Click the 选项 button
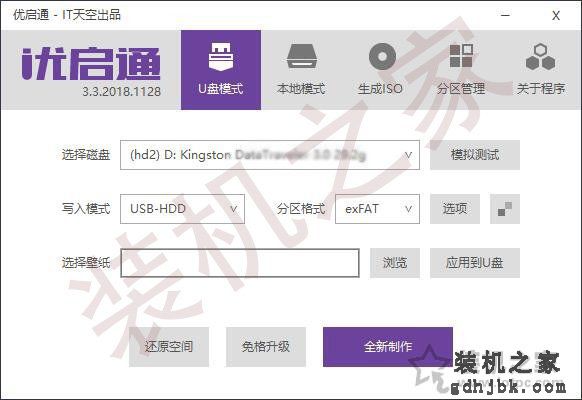582x400 pixels. click(455, 209)
